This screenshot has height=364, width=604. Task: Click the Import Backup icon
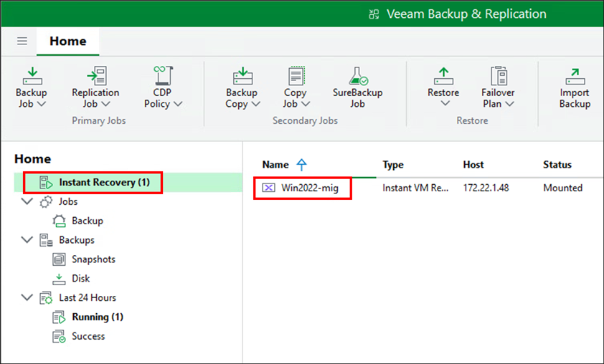pyautogui.click(x=575, y=76)
